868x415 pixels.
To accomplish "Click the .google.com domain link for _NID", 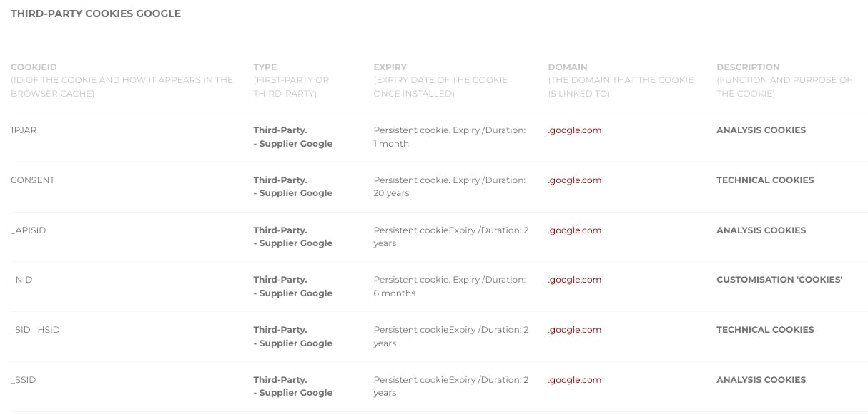I will click(575, 280).
